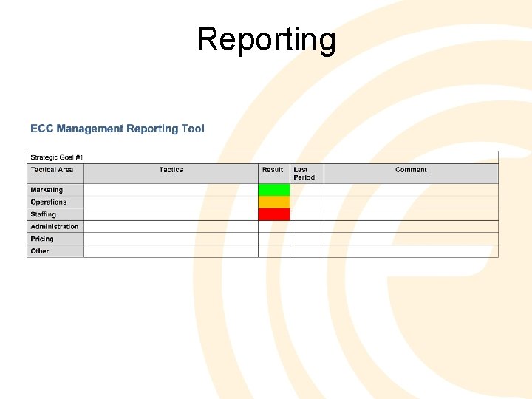Click the green Marketing result cell

coord(274,190)
